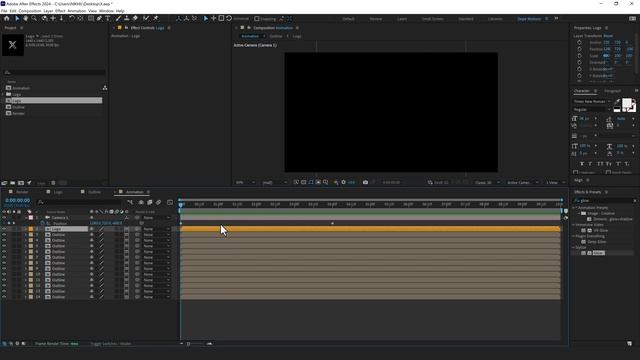Image resolution: width=640 pixels, height=360 pixels.
Task: Open the Active Camera view dropdown
Action: (x=523, y=182)
